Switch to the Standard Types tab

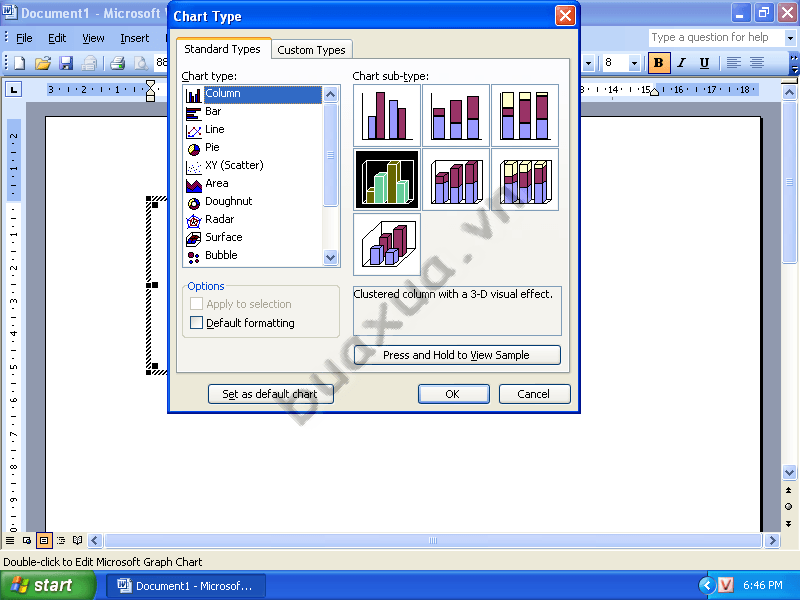tap(222, 49)
